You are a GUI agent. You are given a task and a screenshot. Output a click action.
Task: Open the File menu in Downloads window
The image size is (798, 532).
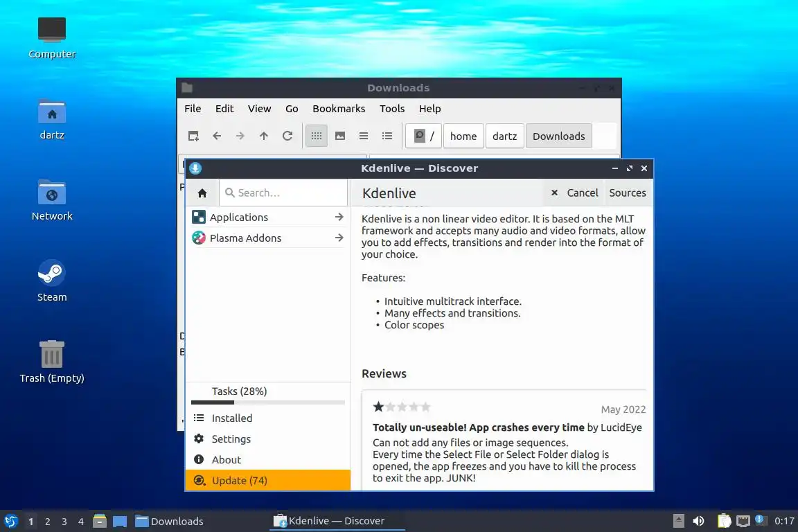tap(193, 109)
